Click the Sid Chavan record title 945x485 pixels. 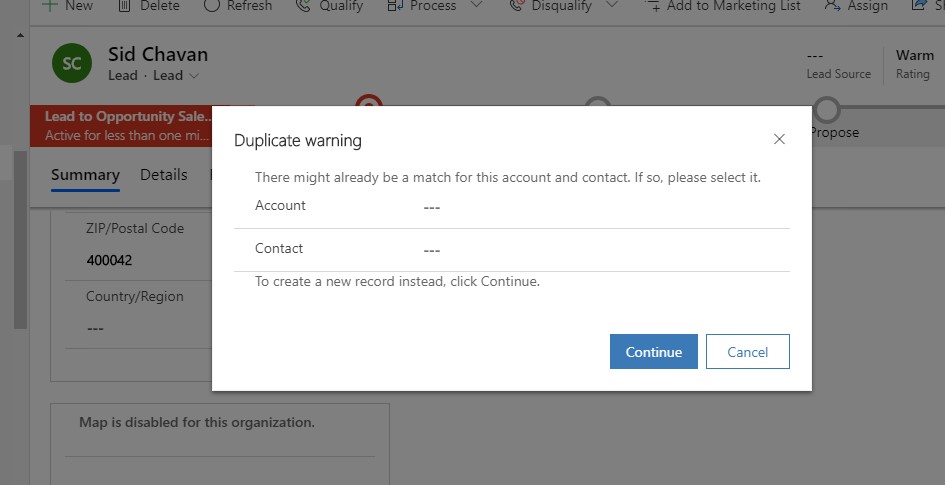pos(158,54)
